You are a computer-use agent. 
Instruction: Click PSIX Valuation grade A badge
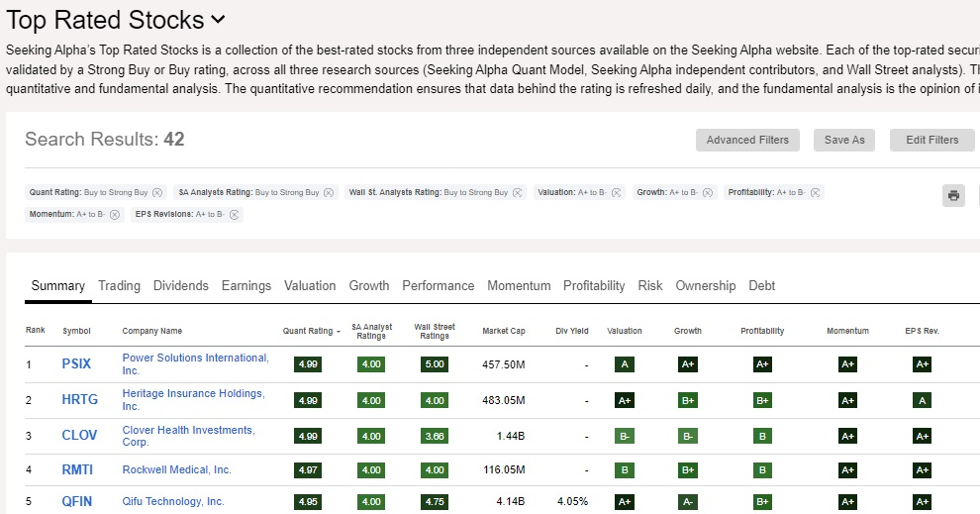coord(625,363)
